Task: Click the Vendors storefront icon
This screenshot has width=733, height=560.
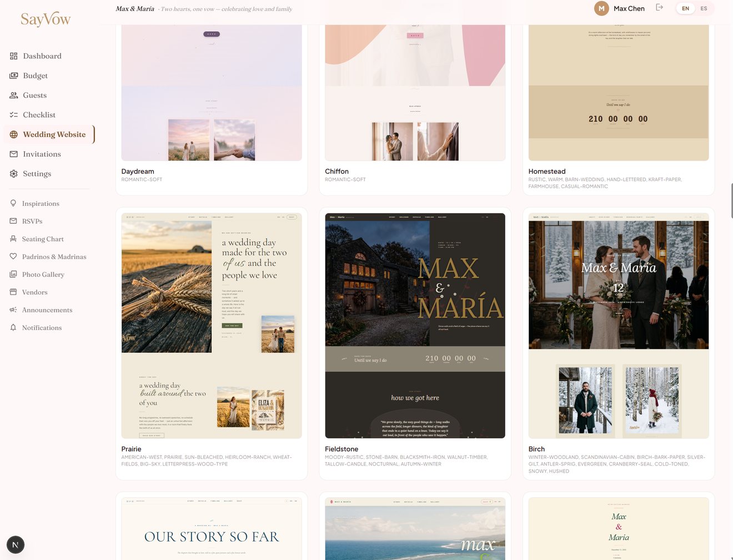Action: (x=13, y=292)
